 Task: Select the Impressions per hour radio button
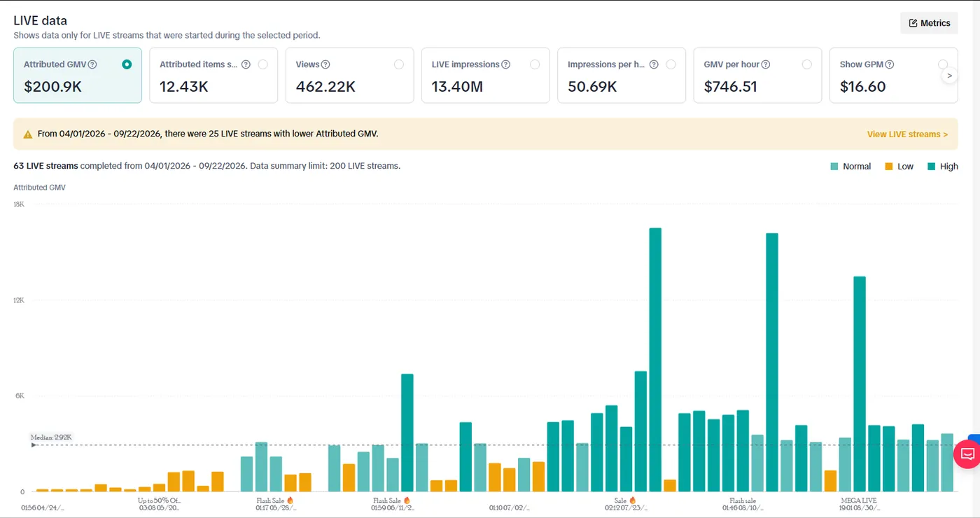(x=671, y=64)
